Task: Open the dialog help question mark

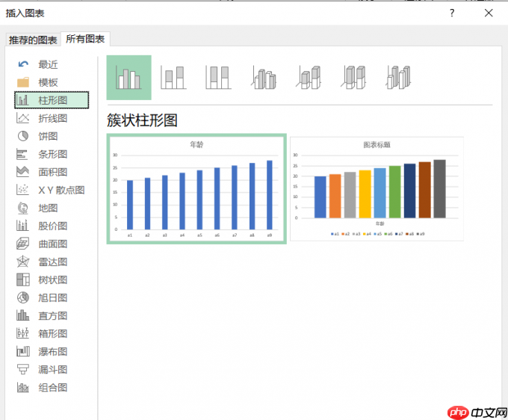Action: coord(452,13)
